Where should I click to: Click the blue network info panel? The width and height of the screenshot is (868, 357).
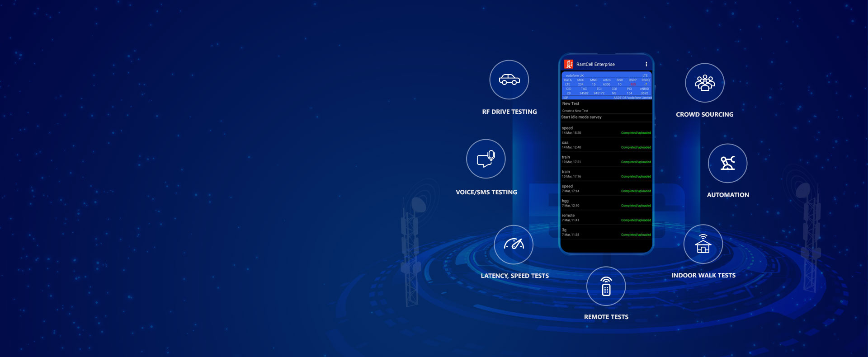pos(606,86)
